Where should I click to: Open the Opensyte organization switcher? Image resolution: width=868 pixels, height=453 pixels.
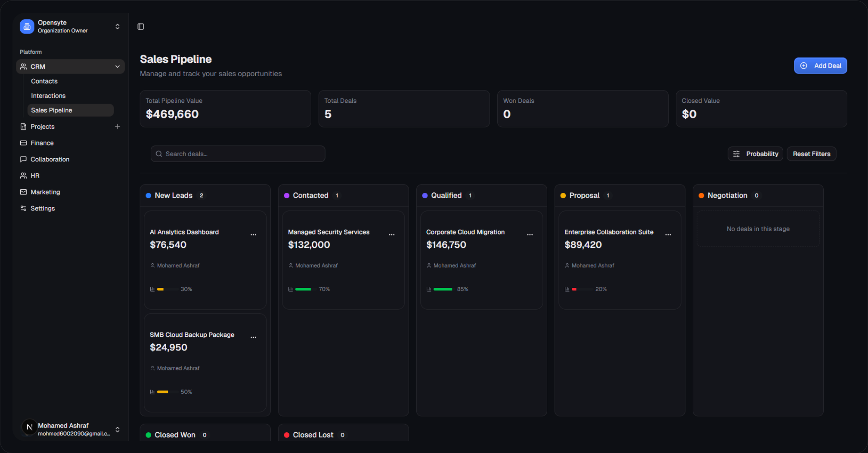tap(117, 27)
